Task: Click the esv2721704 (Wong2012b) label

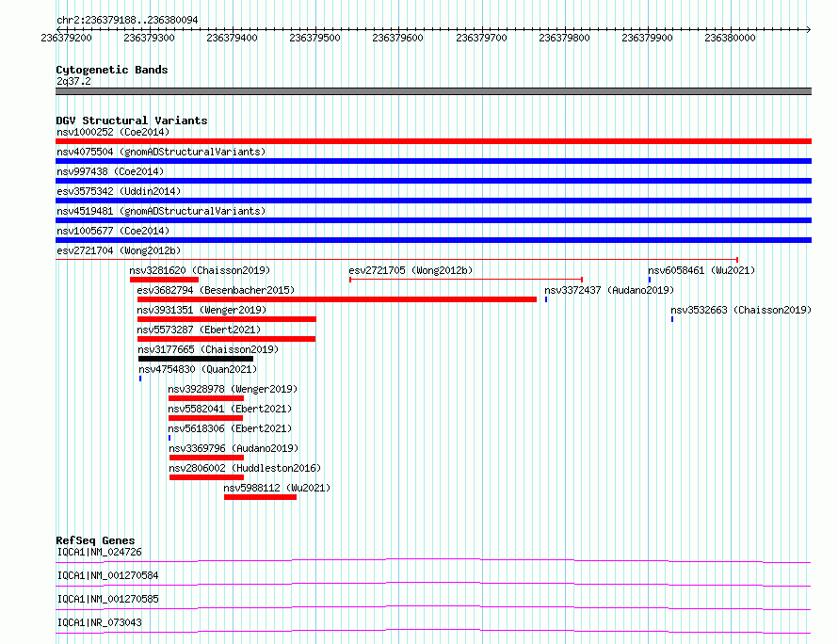Action: tap(119, 250)
